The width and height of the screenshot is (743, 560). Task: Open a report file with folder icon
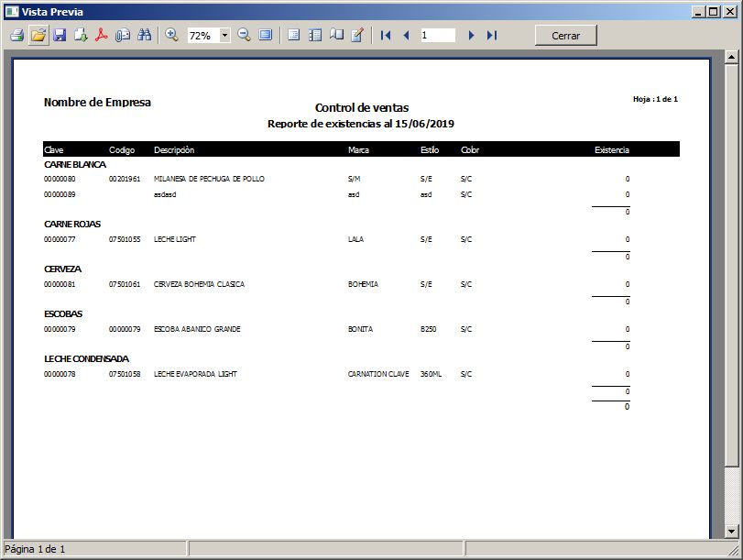[38, 35]
